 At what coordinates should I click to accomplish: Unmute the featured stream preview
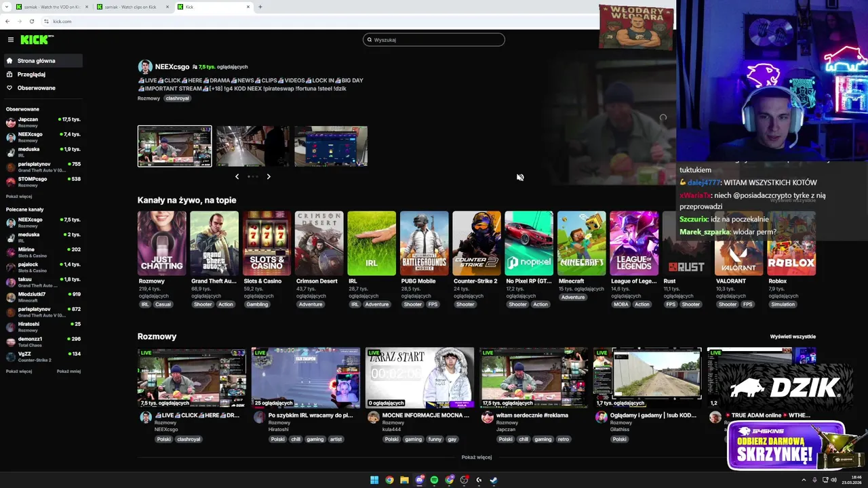[x=520, y=177]
